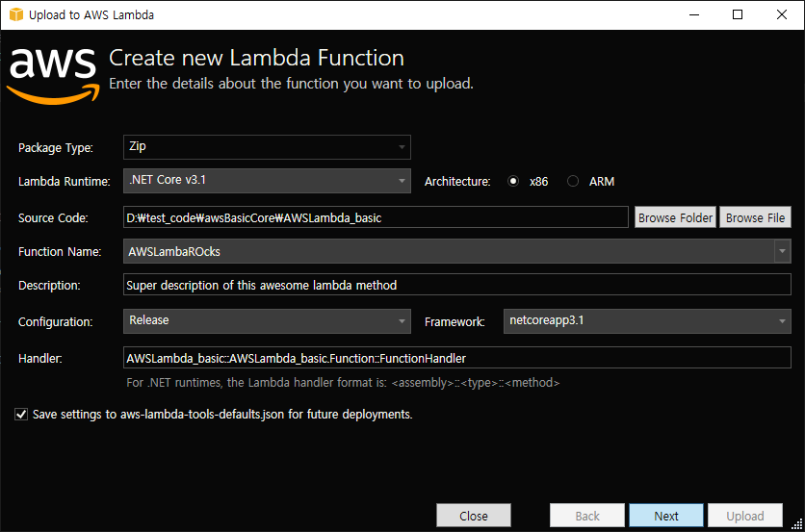The width and height of the screenshot is (805, 532).
Task: Click the Upload button
Action: (x=745, y=515)
